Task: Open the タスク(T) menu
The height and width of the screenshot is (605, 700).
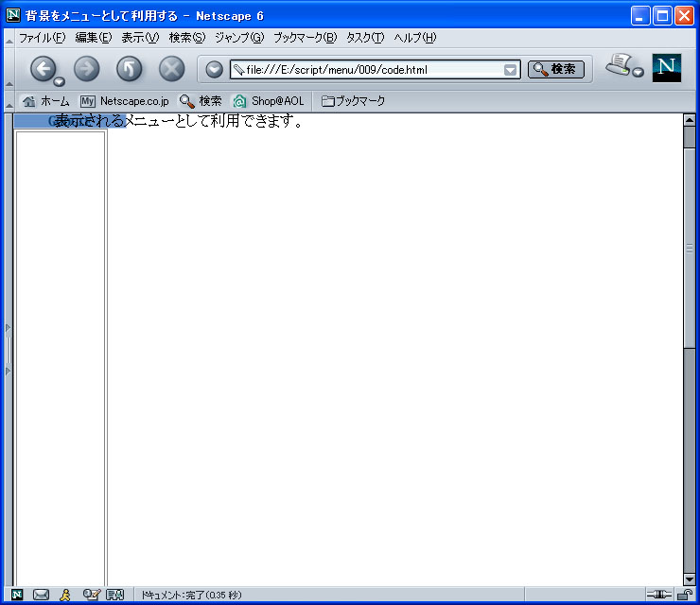Action: pyautogui.click(x=365, y=38)
